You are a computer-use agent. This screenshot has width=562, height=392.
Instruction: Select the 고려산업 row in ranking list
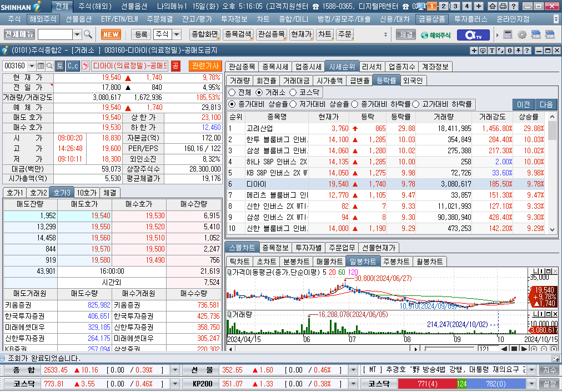385,128
